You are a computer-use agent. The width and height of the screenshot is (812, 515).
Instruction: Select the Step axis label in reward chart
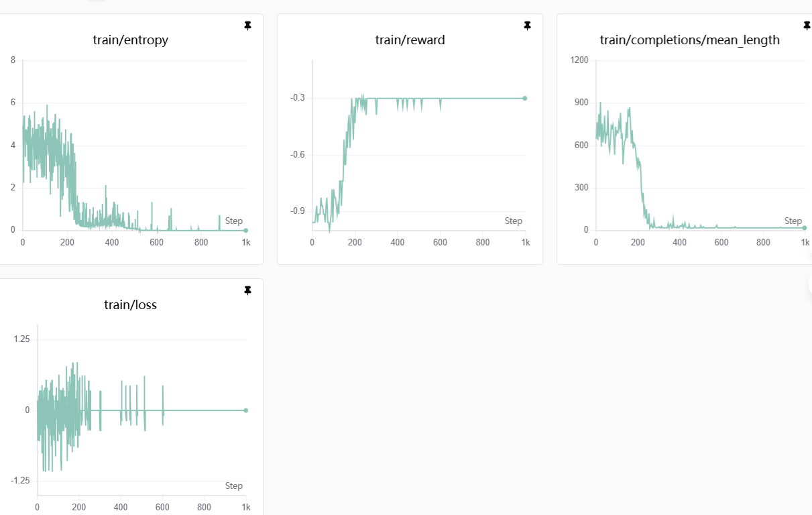514,221
